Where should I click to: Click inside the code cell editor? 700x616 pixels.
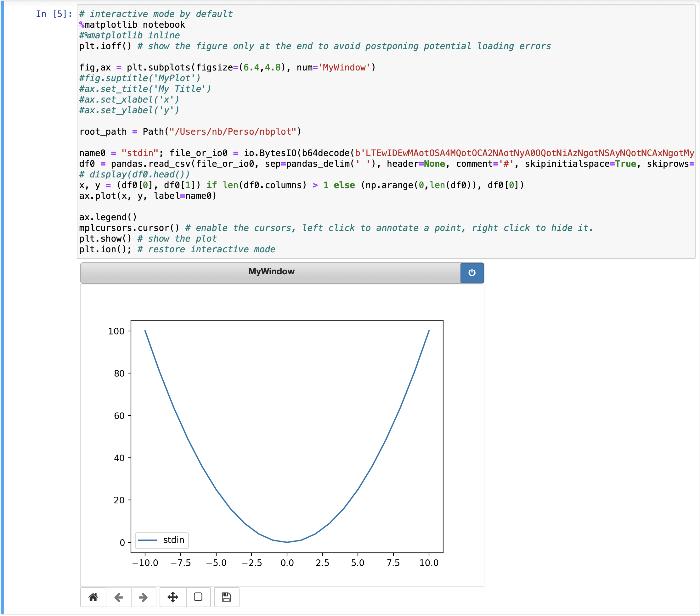click(x=386, y=132)
